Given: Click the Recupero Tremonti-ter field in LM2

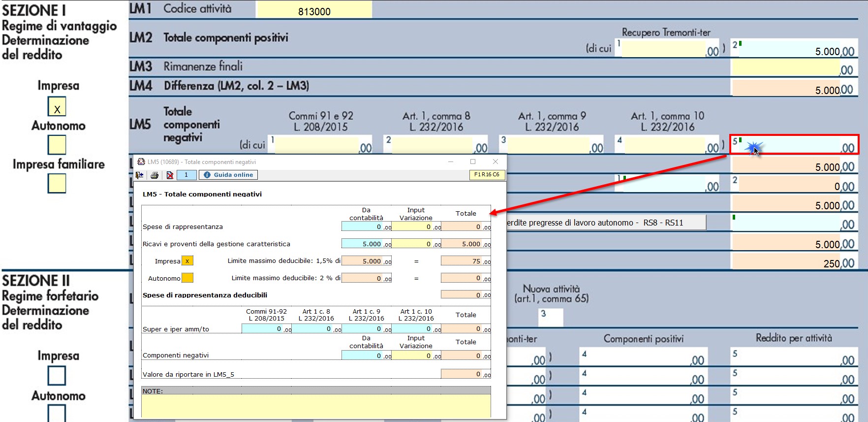Looking at the screenshot, I should 664,48.
